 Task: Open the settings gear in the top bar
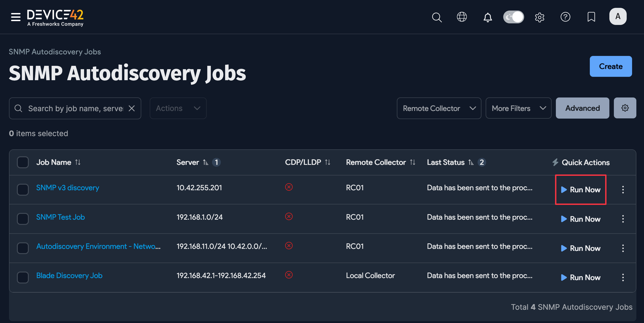coord(540,17)
